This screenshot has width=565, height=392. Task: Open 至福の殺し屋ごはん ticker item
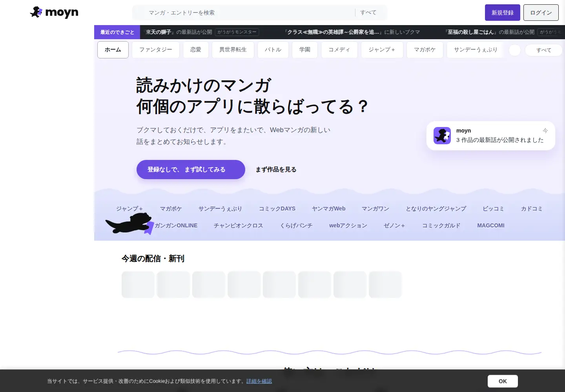coord(490,32)
